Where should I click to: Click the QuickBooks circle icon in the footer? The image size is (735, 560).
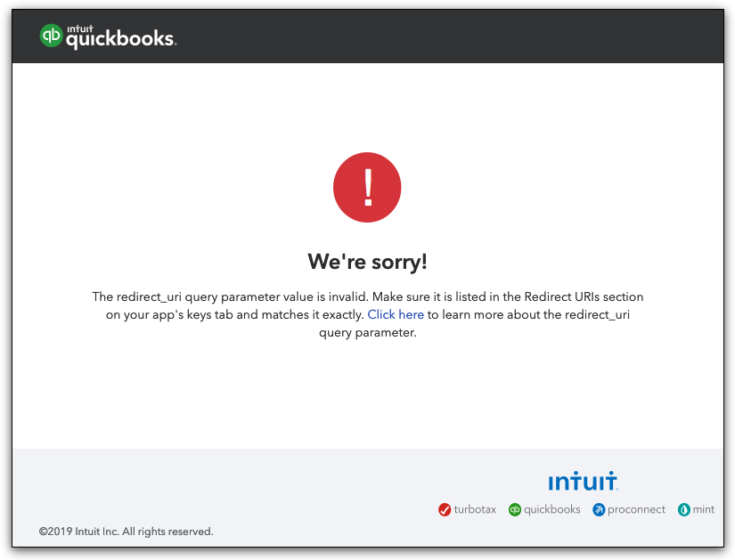click(x=513, y=509)
